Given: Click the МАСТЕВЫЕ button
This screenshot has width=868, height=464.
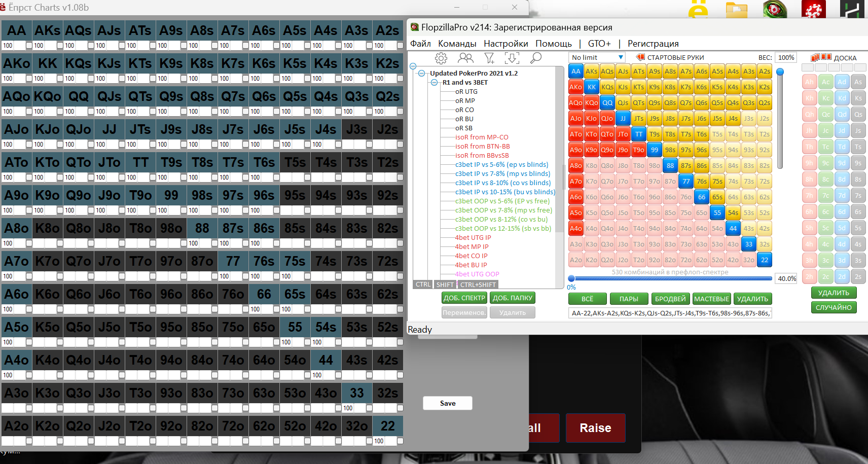Looking at the screenshot, I should coord(711,299).
